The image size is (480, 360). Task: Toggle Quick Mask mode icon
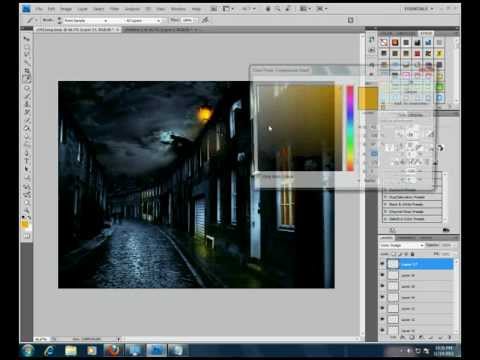pyautogui.click(x=27, y=236)
